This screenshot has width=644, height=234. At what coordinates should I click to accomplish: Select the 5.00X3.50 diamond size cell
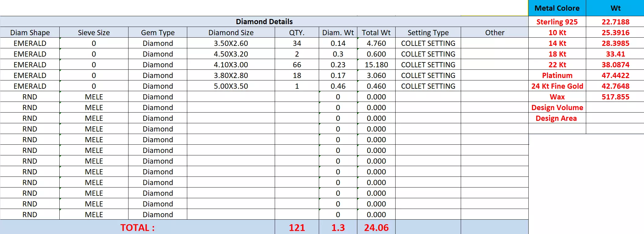231,86
